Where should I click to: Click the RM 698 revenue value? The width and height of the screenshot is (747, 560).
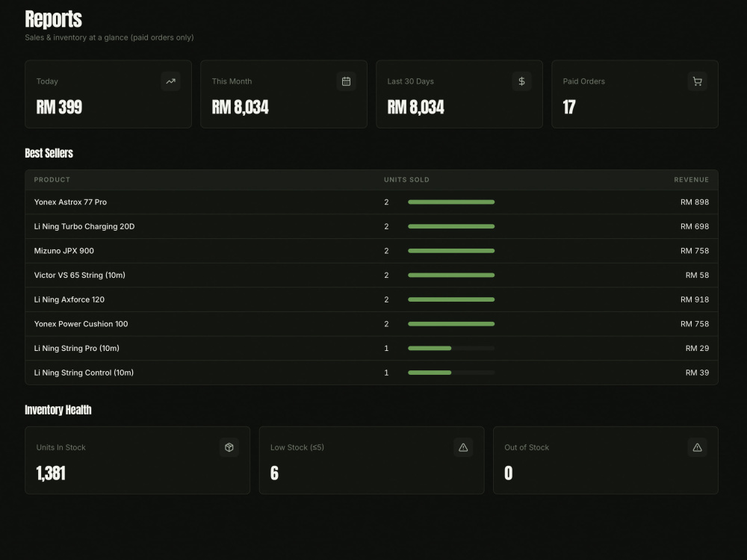[695, 227]
